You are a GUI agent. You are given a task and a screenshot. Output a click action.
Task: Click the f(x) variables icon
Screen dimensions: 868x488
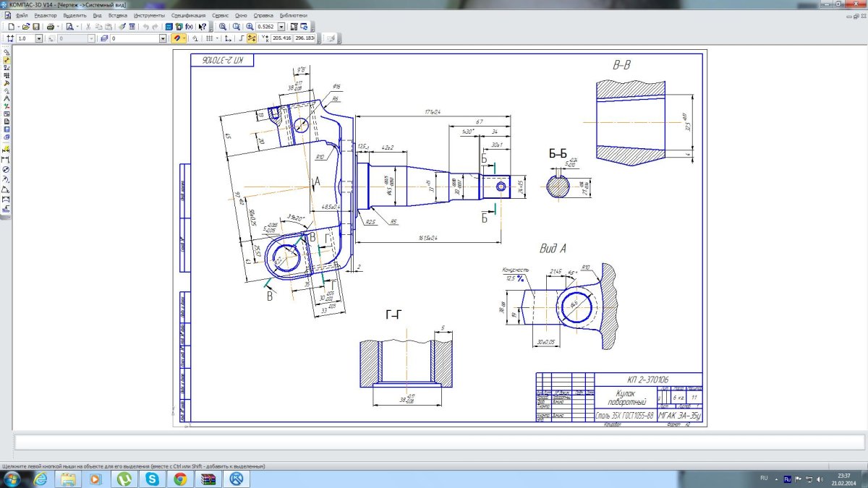pyautogui.click(x=189, y=26)
